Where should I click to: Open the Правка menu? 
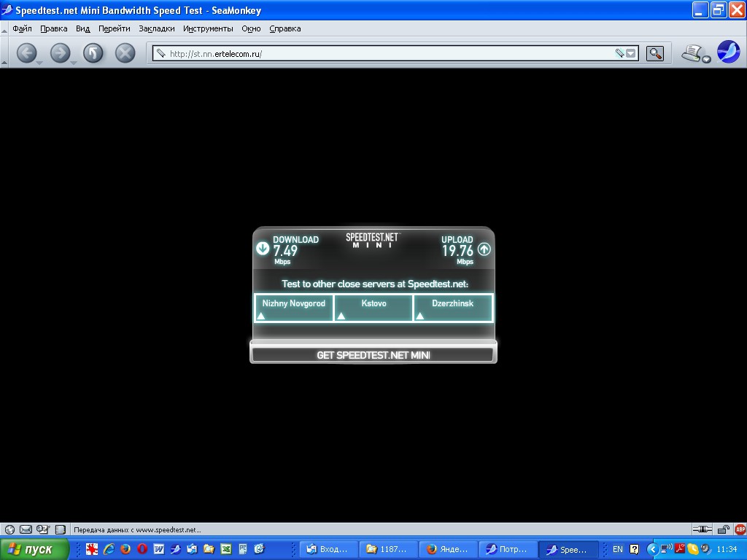54,28
